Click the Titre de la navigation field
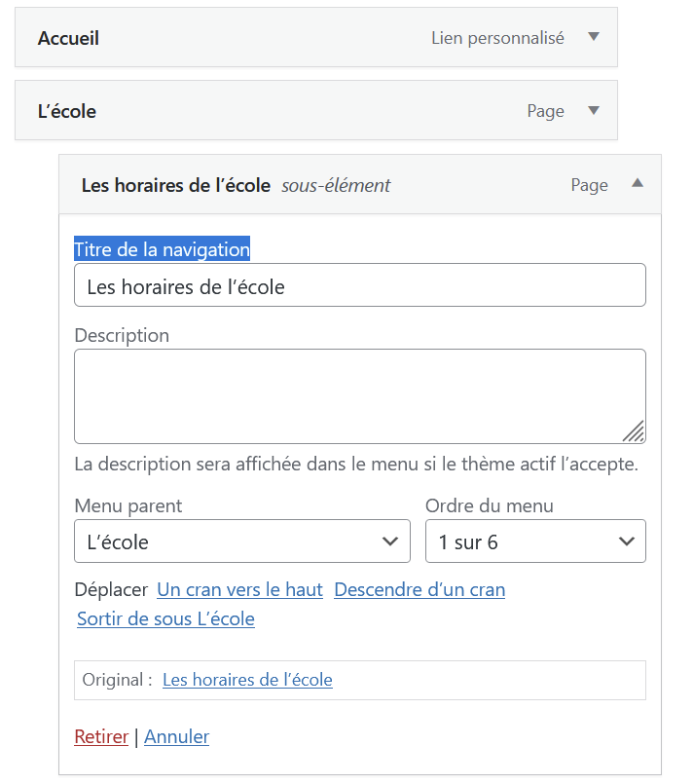Viewport: 693px width, 784px height. point(360,285)
